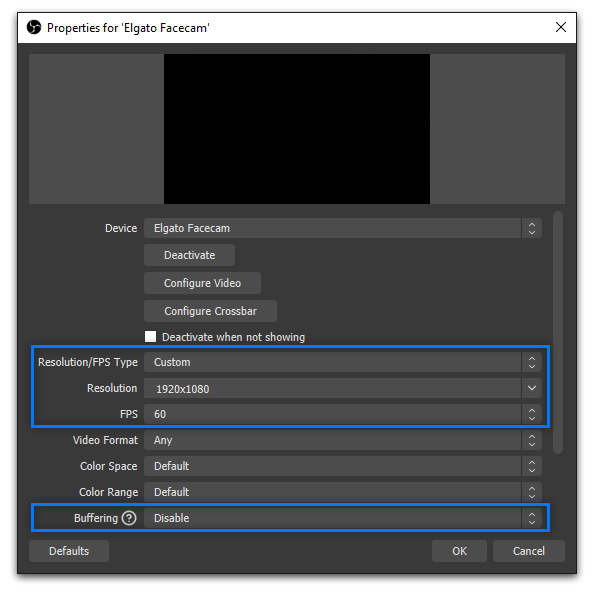Reset settings with the Defaults button
595x597 pixels.
[69, 551]
